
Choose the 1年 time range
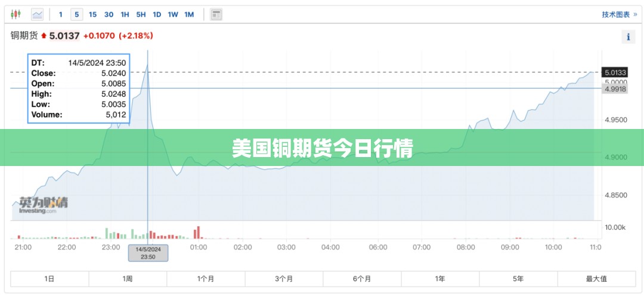click(x=440, y=278)
